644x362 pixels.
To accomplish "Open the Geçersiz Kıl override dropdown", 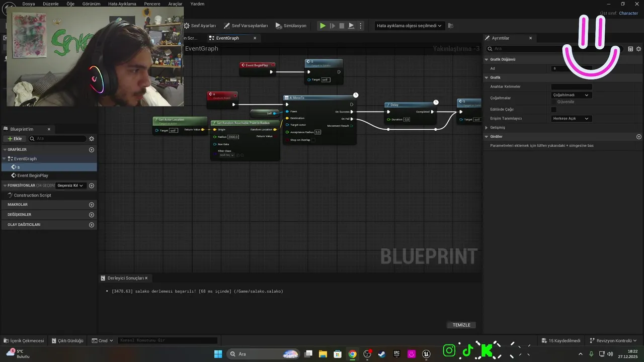I will [70, 186].
